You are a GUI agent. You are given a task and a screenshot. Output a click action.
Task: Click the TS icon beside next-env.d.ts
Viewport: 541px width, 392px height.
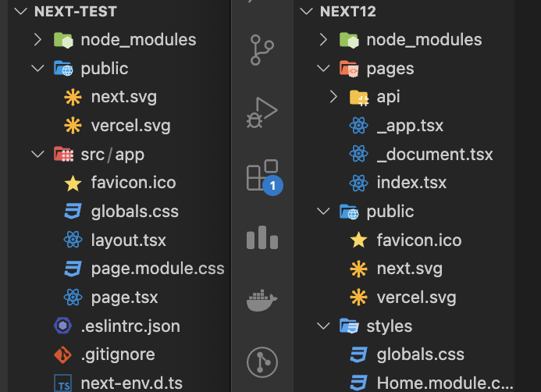coord(63,383)
